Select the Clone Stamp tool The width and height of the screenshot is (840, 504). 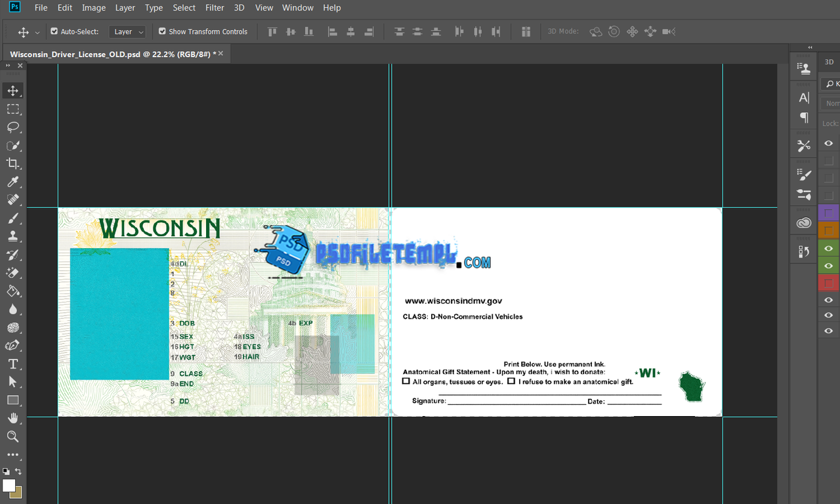13,236
